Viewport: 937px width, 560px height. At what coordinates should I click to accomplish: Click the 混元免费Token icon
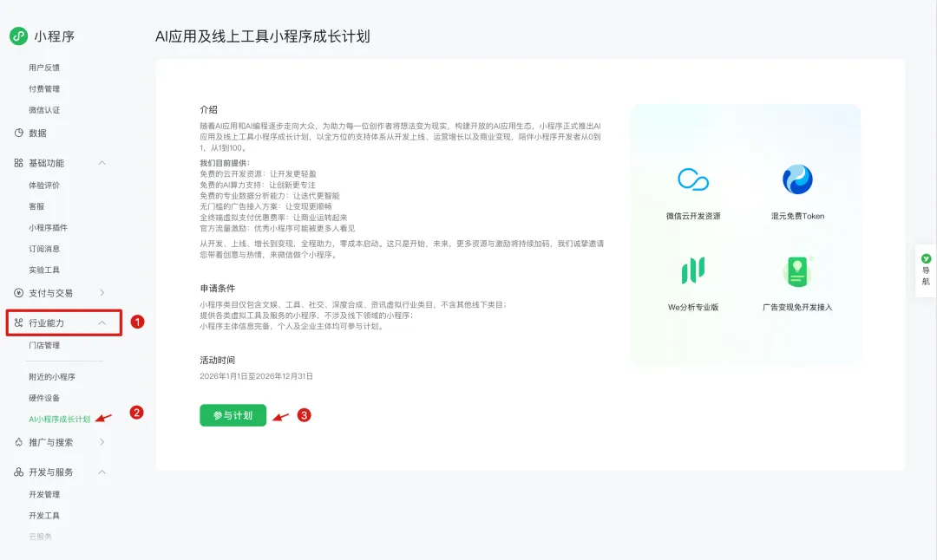(797, 179)
